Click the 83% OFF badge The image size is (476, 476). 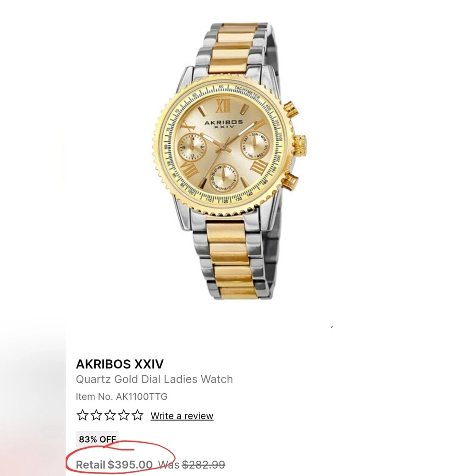pos(98,439)
